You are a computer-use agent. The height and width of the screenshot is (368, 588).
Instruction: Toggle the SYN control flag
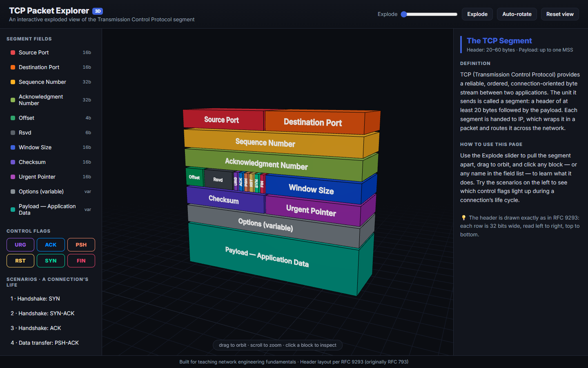[51, 260]
